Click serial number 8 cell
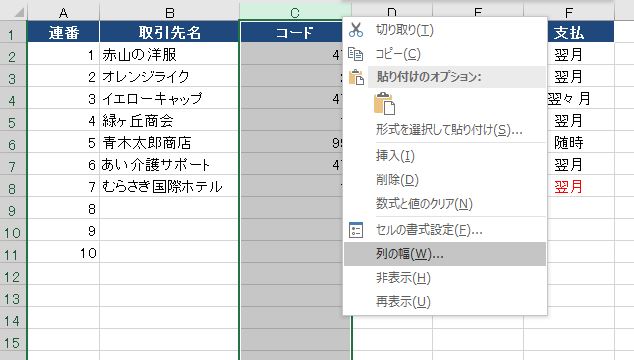 point(63,209)
